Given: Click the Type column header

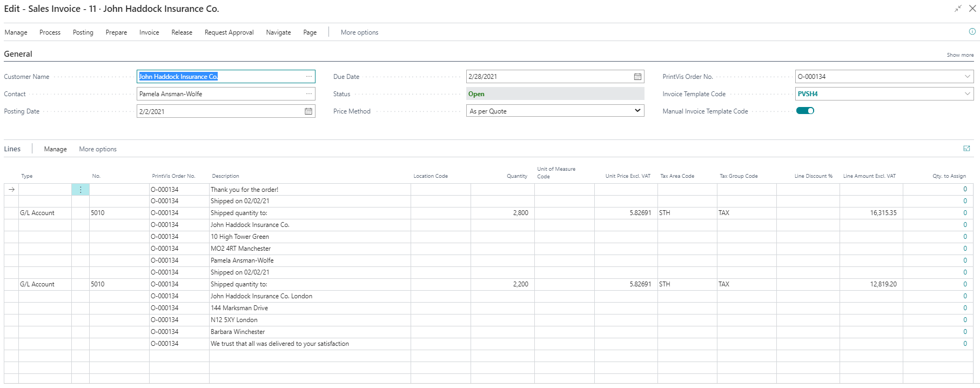Looking at the screenshot, I should tap(27, 176).
